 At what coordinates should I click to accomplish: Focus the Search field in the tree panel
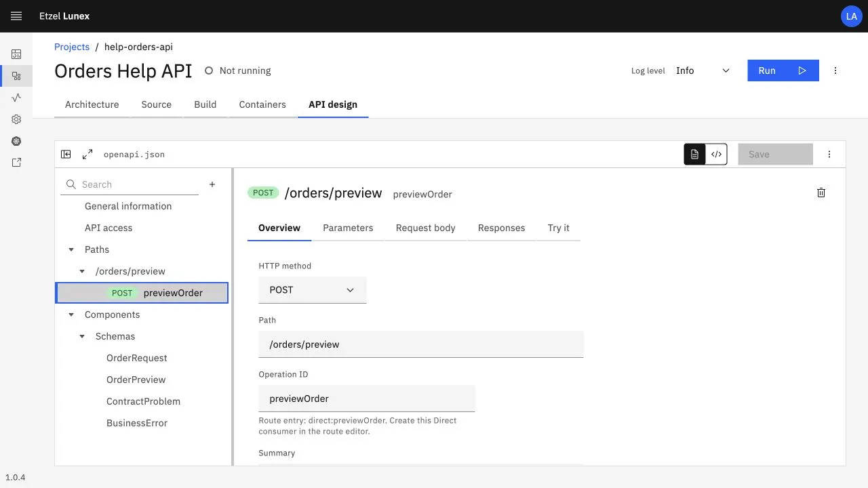[130, 184]
